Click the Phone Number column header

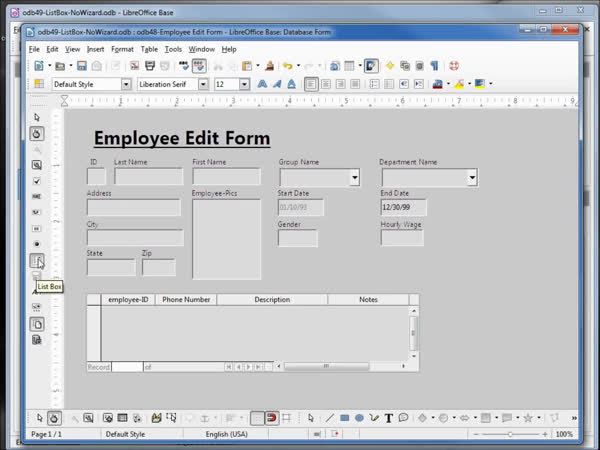click(186, 300)
